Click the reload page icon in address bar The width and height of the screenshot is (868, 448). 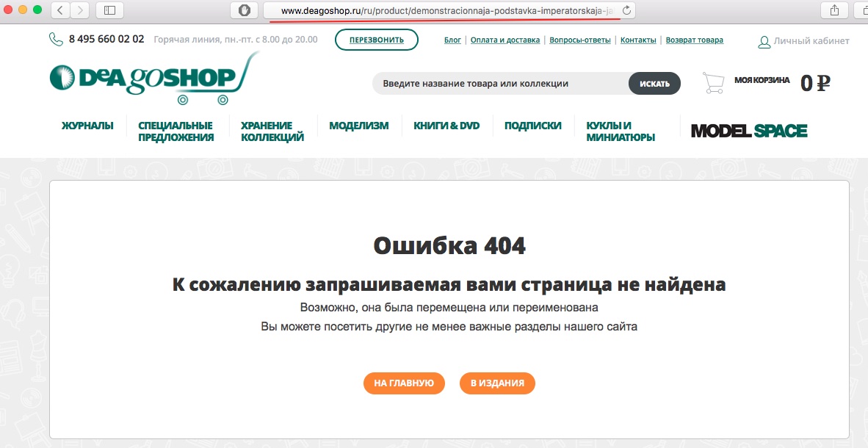(x=626, y=10)
